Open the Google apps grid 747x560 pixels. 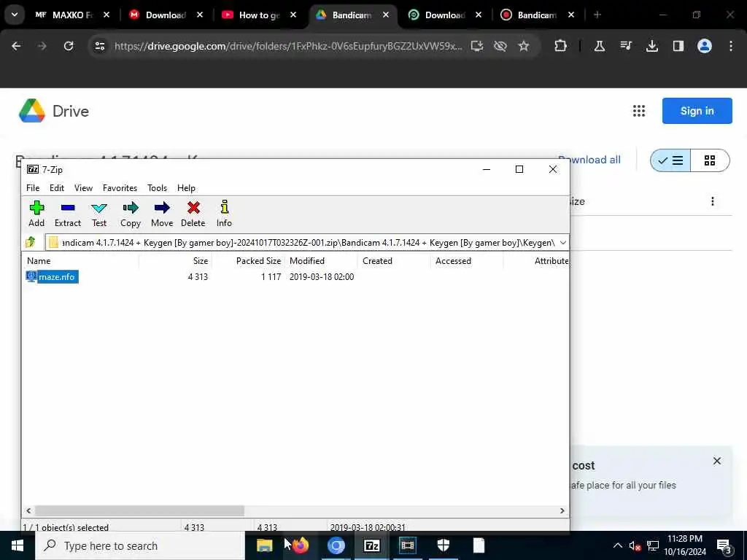click(x=639, y=111)
